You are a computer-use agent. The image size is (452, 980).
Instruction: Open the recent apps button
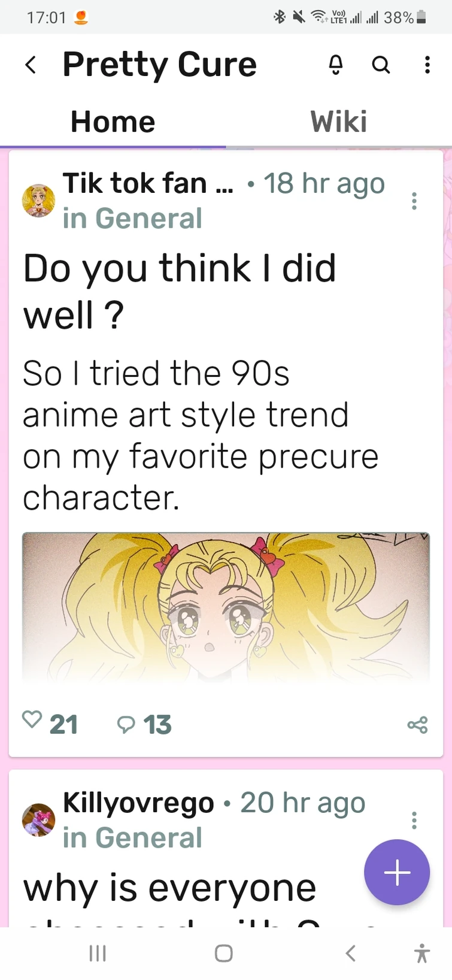tap(98, 952)
